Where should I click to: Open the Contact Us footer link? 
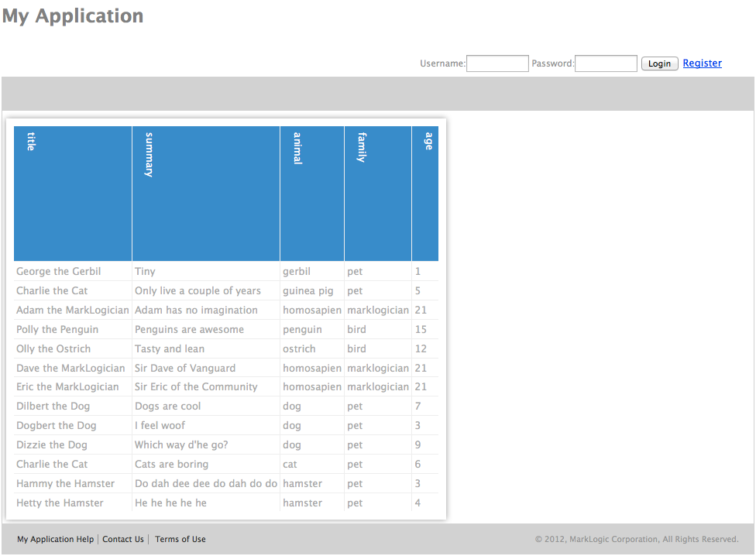[x=123, y=540]
